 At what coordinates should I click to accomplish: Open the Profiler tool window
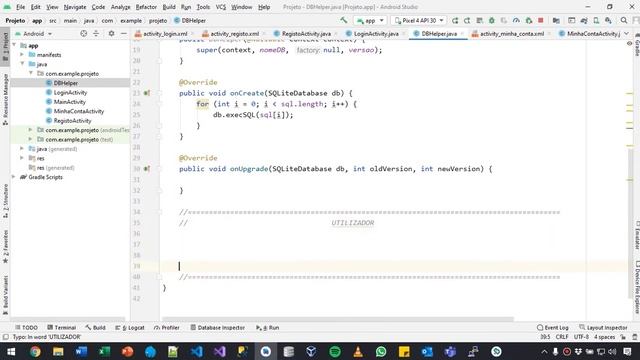pyautogui.click(x=167, y=327)
